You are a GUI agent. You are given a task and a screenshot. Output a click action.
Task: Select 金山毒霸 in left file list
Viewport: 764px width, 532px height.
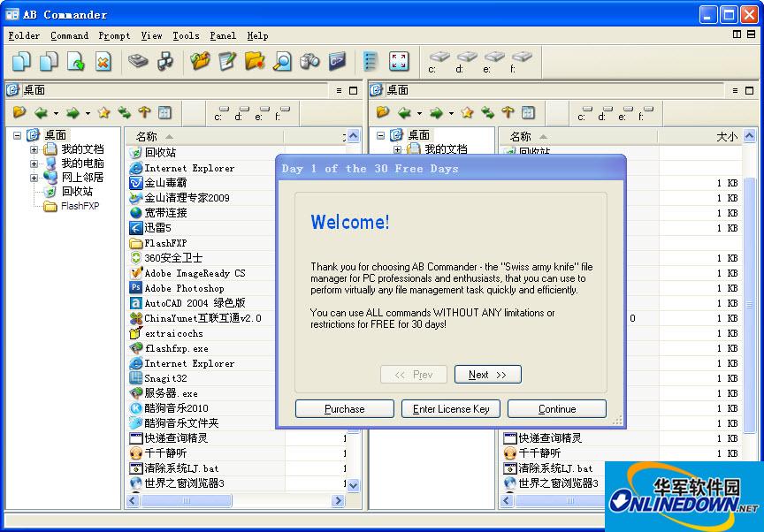pos(165,183)
